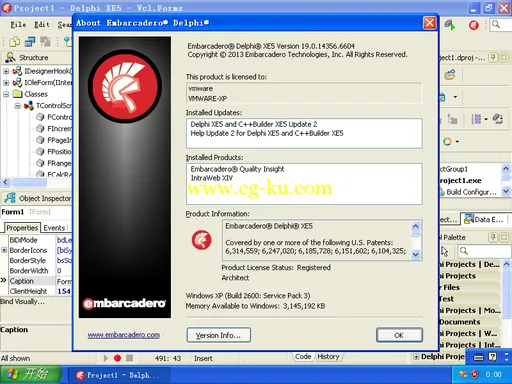The height and width of the screenshot is (384, 512).
Task: Click the red Delphi helmet toolbar icon
Action: pos(474,25)
